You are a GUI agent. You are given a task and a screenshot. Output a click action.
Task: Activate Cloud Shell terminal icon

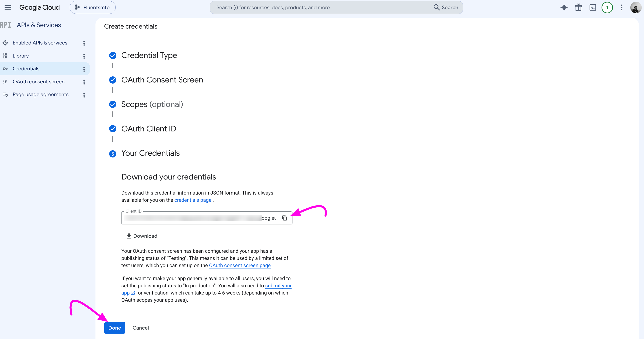[593, 7]
